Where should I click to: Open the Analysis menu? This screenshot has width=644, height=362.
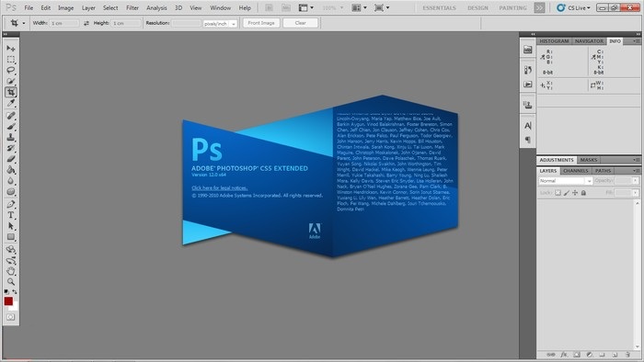156,7
